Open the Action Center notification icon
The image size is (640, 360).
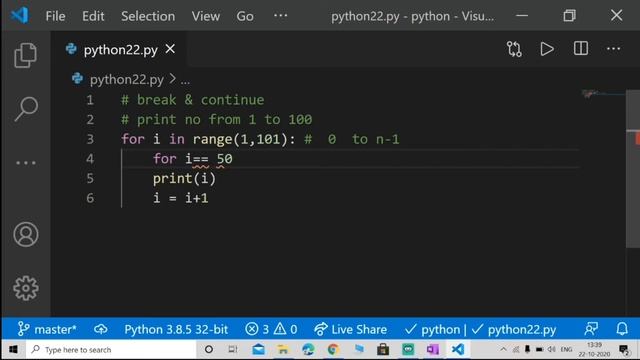coord(624,350)
